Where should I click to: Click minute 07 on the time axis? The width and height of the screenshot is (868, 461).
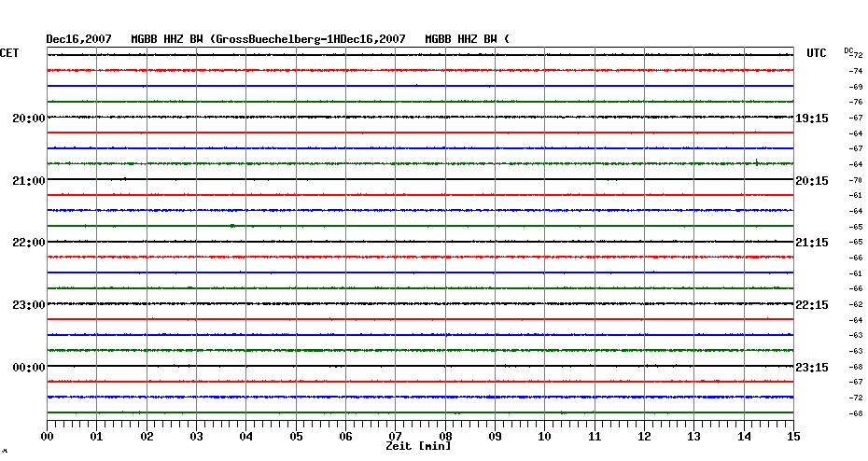(x=395, y=437)
